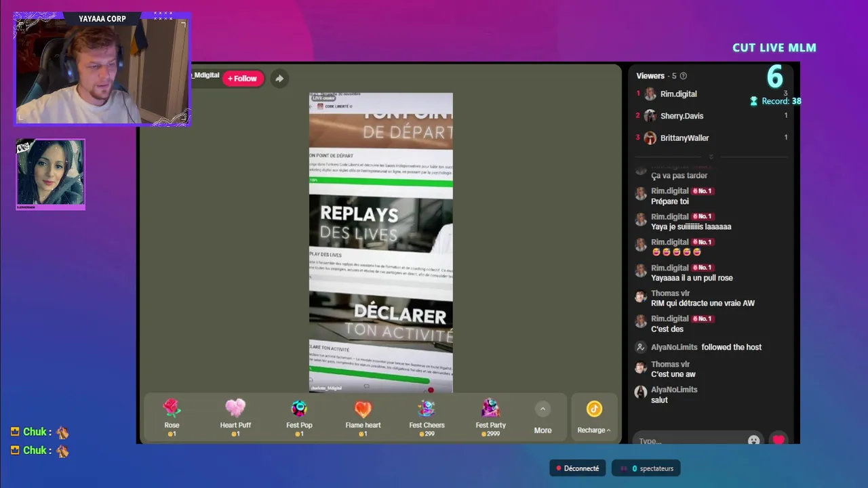Click the red Follow button

coord(242,79)
